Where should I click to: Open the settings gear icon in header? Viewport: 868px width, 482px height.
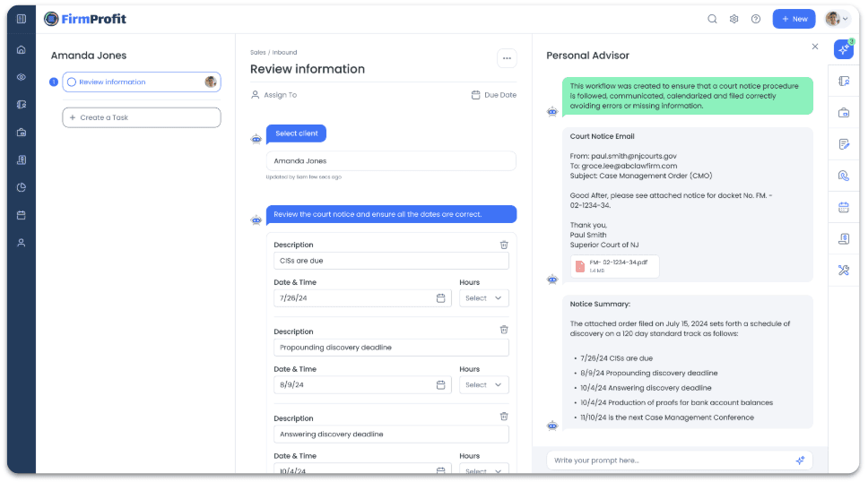(733, 19)
